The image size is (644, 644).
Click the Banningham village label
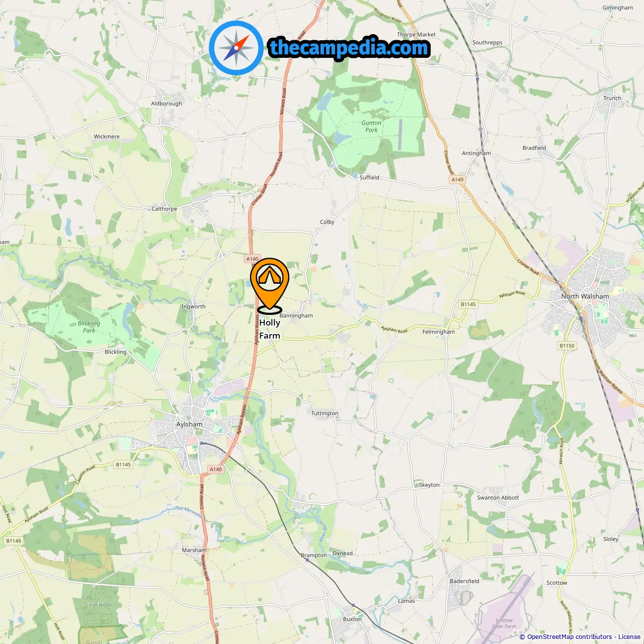(296, 315)
